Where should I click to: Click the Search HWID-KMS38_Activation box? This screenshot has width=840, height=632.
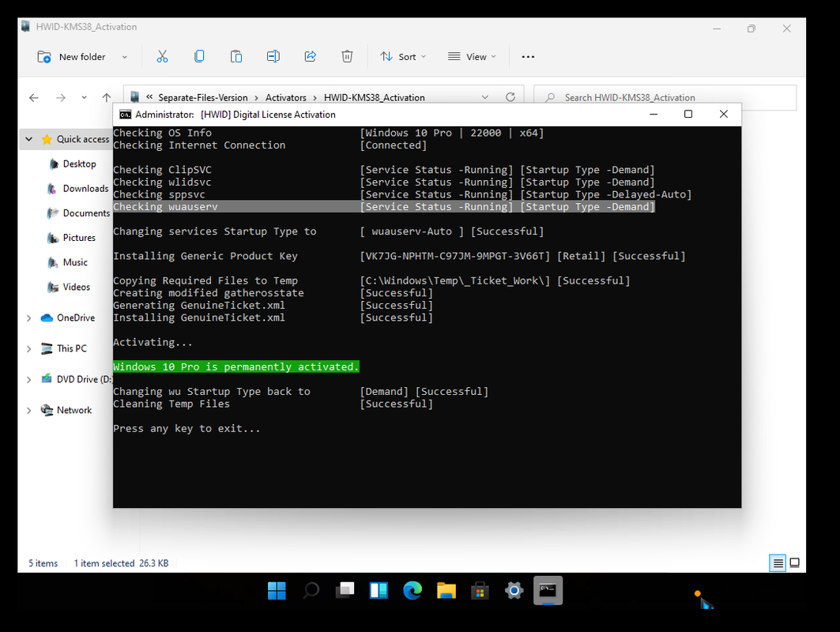click(x=665, y=97)
